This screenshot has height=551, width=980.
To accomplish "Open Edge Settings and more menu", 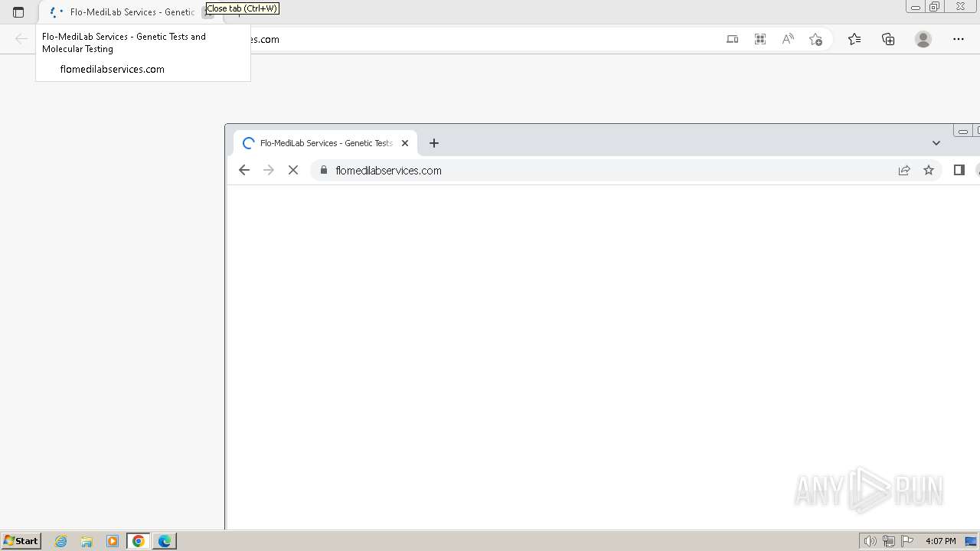I will 959,39.
